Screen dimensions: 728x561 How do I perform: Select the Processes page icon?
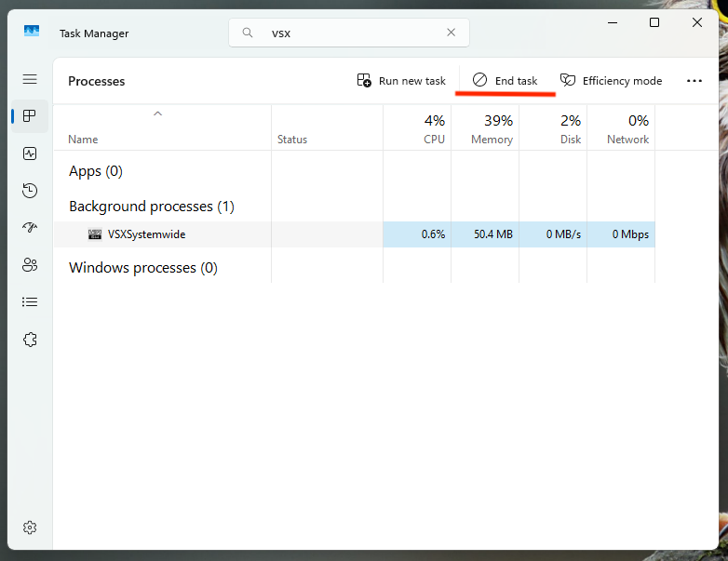[30, 116]
